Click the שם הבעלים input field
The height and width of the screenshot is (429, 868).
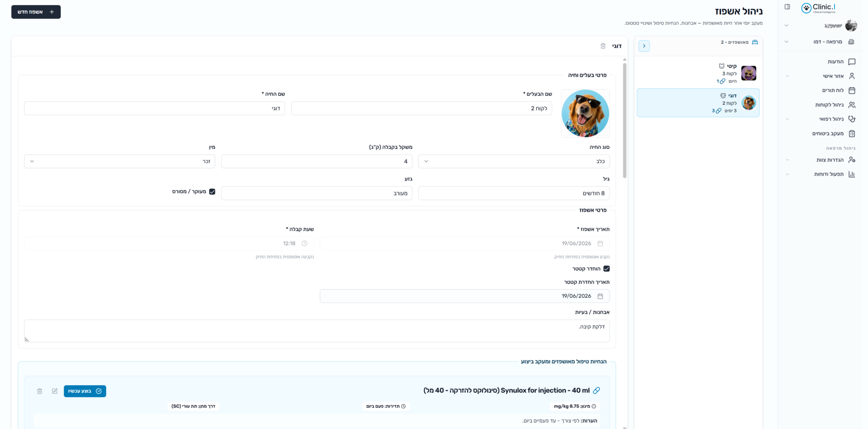tap(421, 109)
